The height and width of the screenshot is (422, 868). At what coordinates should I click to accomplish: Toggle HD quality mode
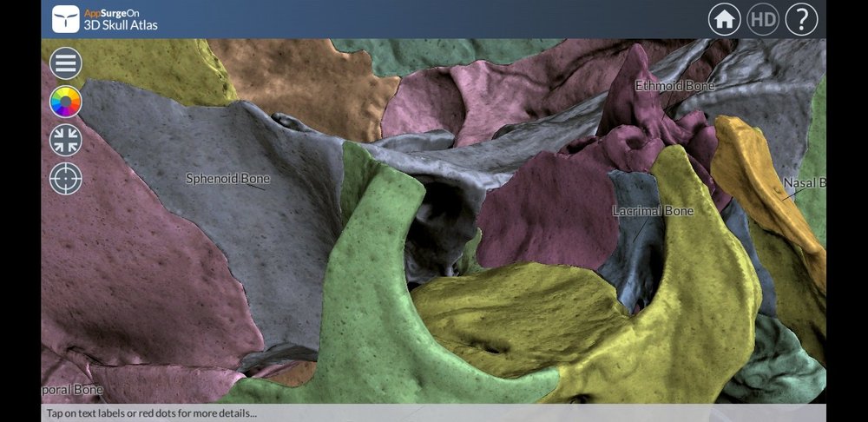tap(763, 19)
